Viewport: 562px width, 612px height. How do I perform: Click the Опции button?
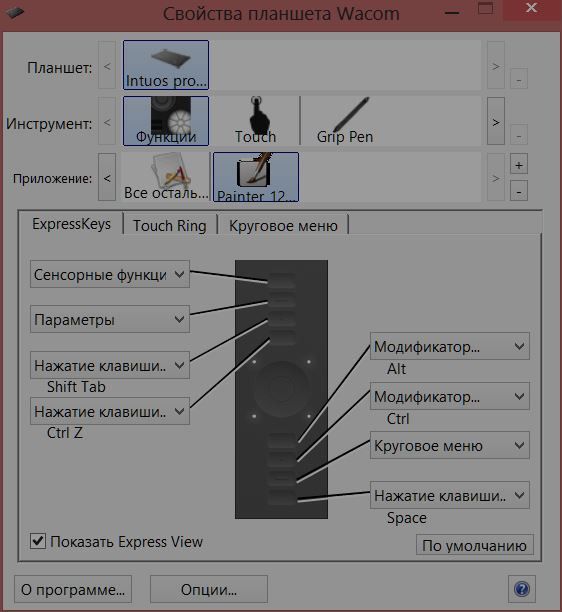209,589
